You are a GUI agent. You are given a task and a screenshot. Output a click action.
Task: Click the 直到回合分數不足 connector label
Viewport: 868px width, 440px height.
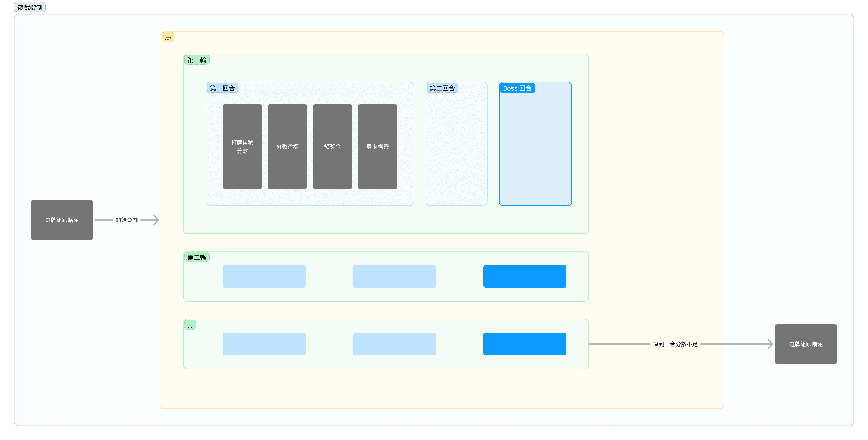[x=675, y=344]
